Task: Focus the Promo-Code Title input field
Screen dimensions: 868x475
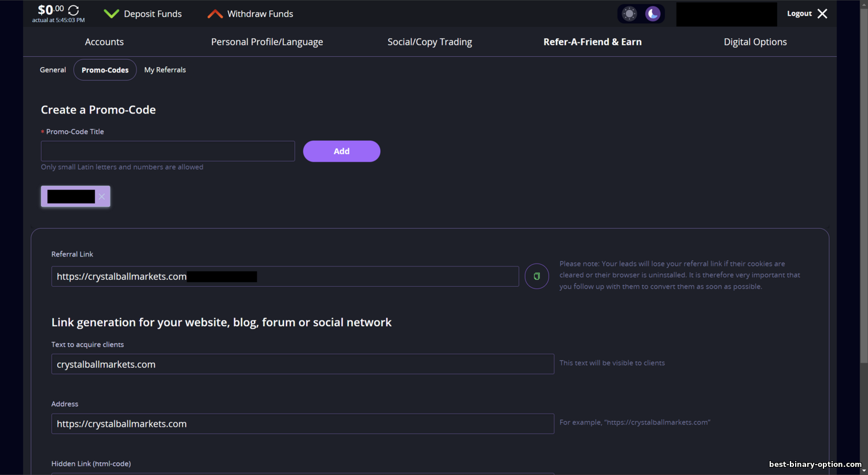Action: (168, 151)
